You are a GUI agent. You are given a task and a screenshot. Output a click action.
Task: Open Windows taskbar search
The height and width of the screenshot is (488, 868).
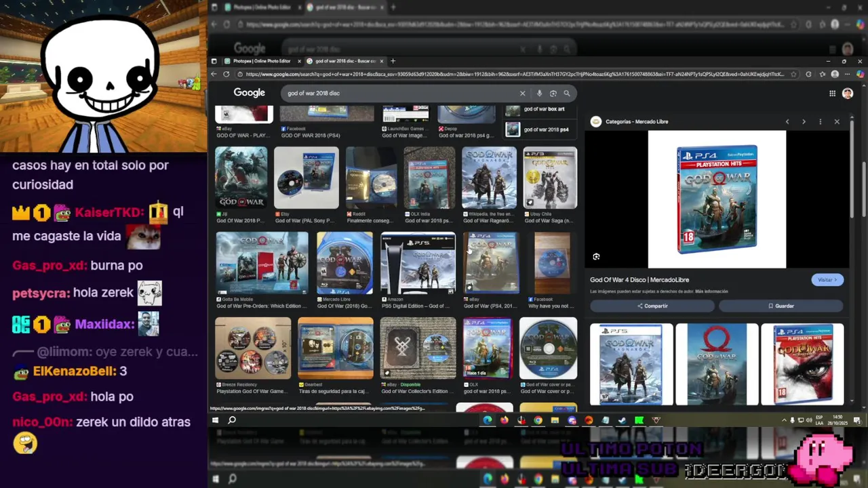coord(232,420)
